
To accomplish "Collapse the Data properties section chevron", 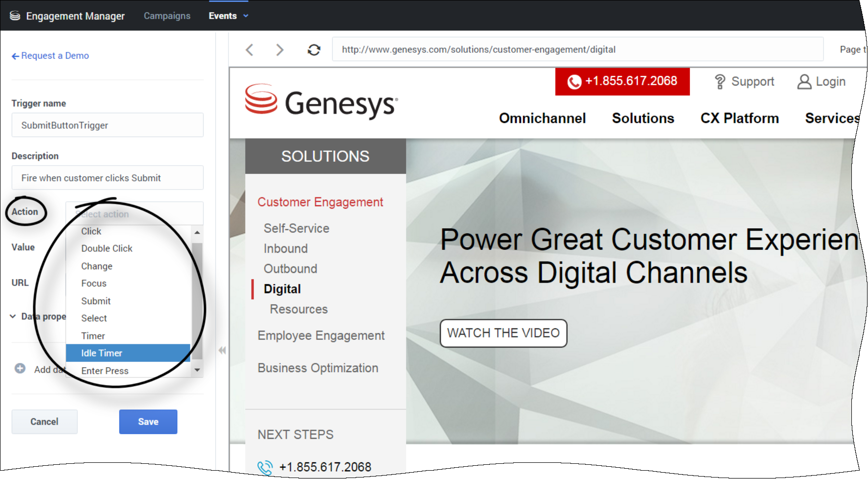I will (13, 316).
